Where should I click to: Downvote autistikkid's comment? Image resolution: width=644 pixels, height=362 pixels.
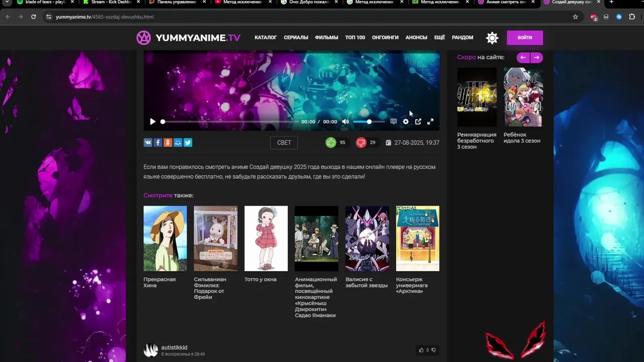point(433,350)
